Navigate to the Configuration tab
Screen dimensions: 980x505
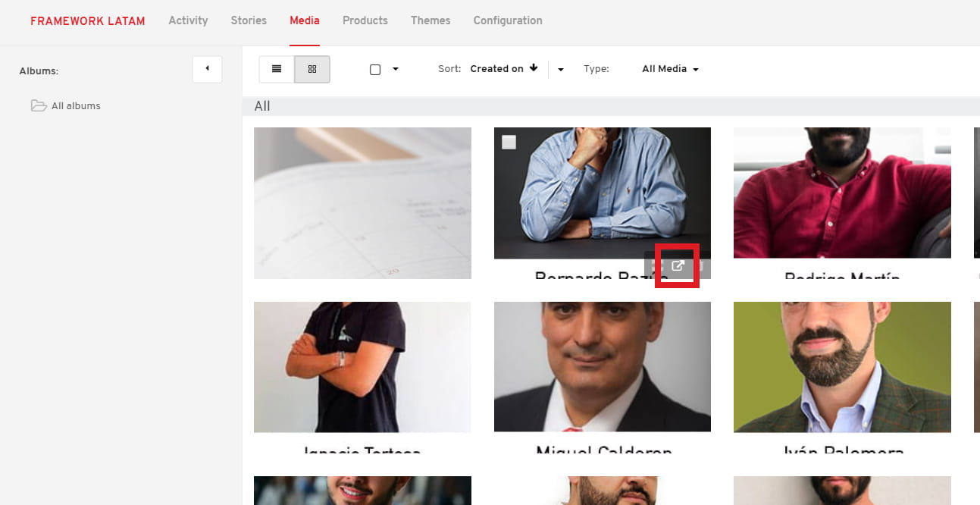pyautogui.click(x=508, y=20)
